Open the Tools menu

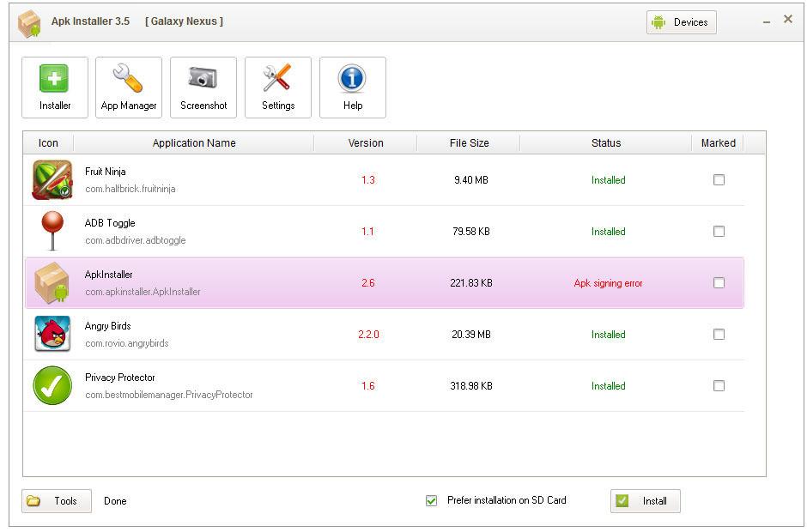click(56, 501)
